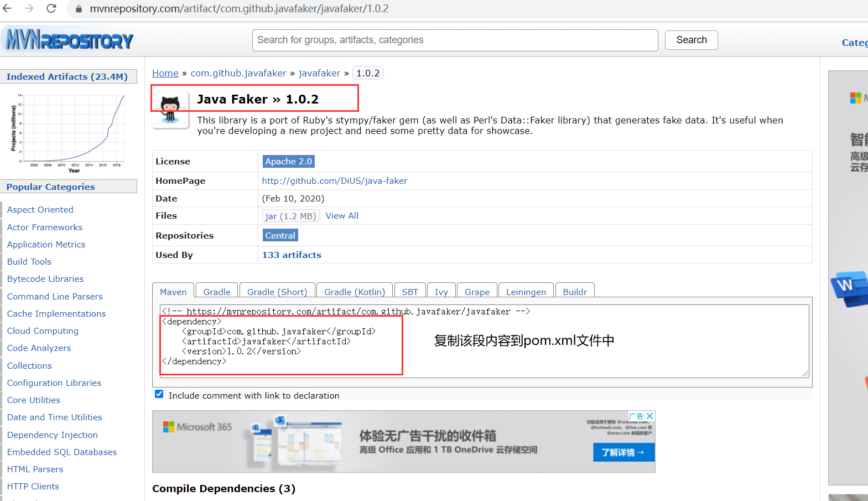Click the projects growth chart image
The width and height of the screenshot is (868, 501).
pos(69,133)
